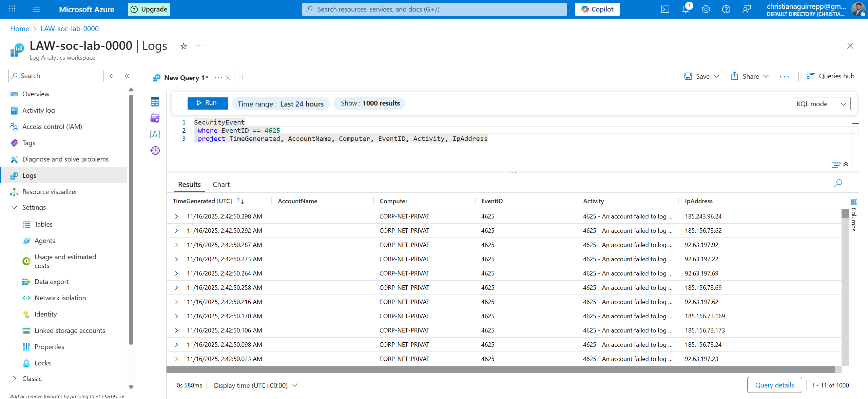Open the Query history panel
The width and height of the screenshot is (868, 399).
pyautogui.click(x=155, y=150)
